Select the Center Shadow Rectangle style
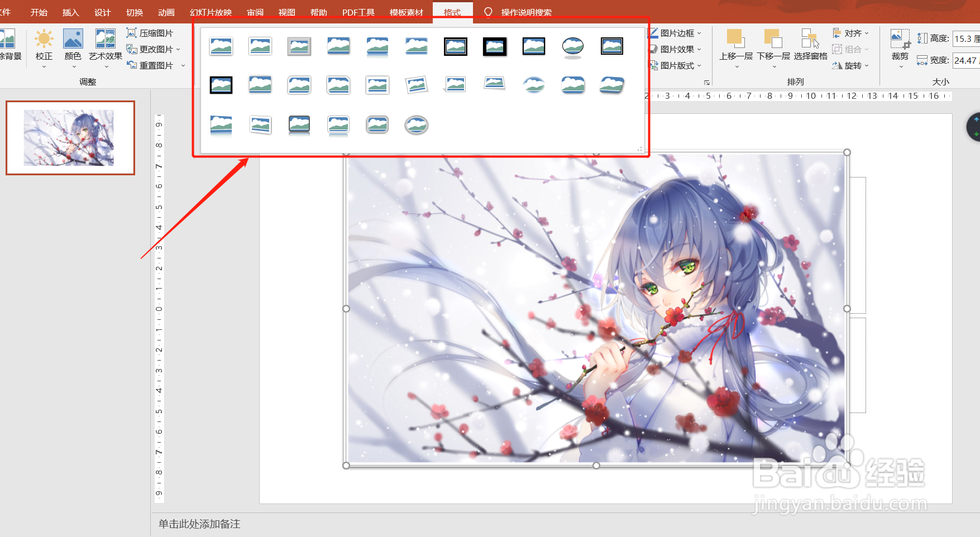The image size is (980, 537). pyautogui.click(x=260, y=85)
